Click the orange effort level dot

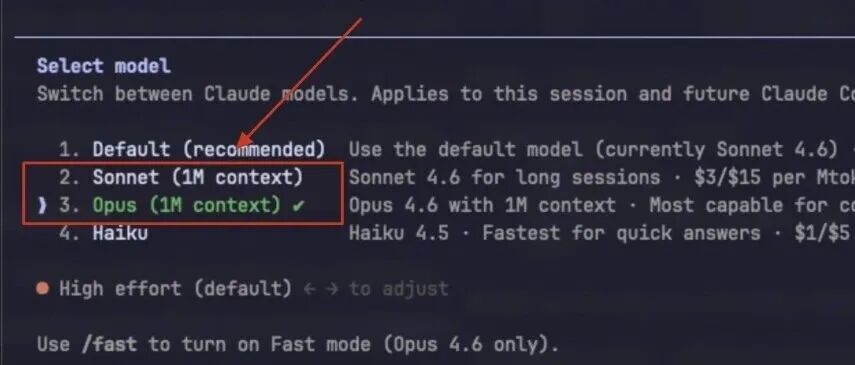(x=43, y=288)
